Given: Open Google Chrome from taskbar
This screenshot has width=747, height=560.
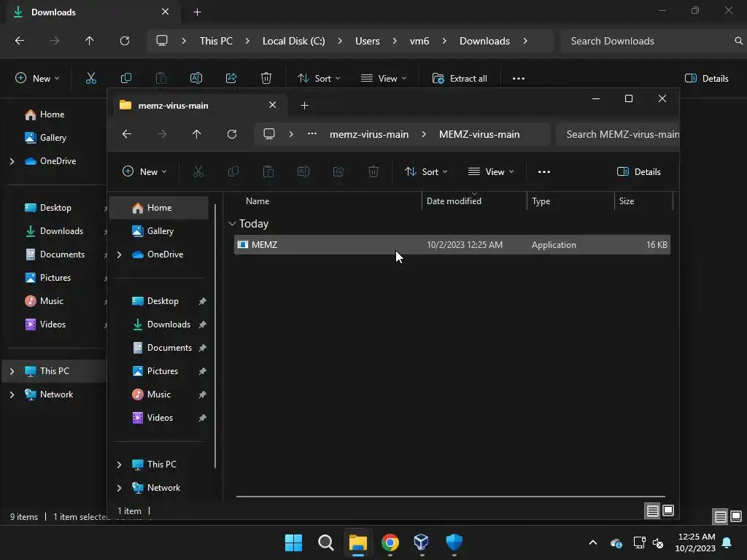Looking at the screenshot, I should coord(390,542).
